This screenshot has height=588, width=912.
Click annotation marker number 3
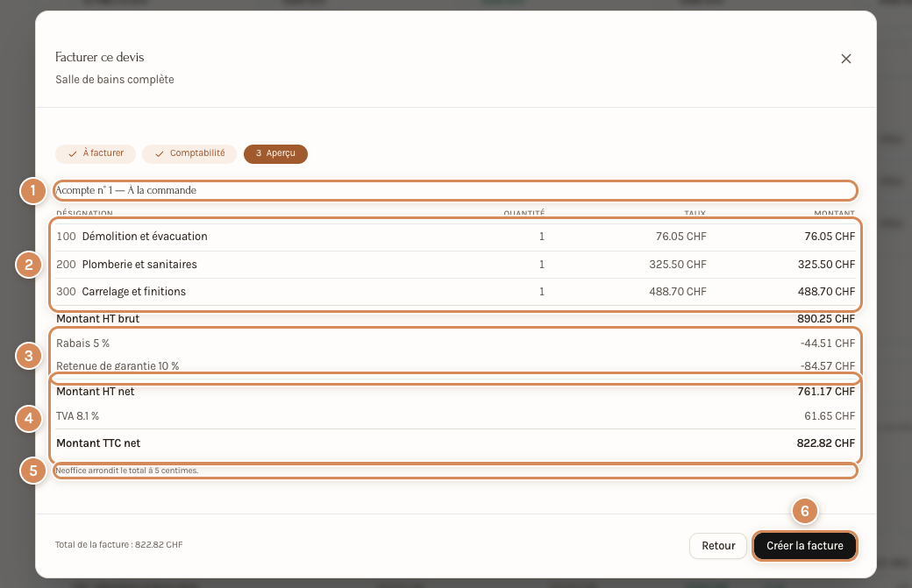coord(28,356)
